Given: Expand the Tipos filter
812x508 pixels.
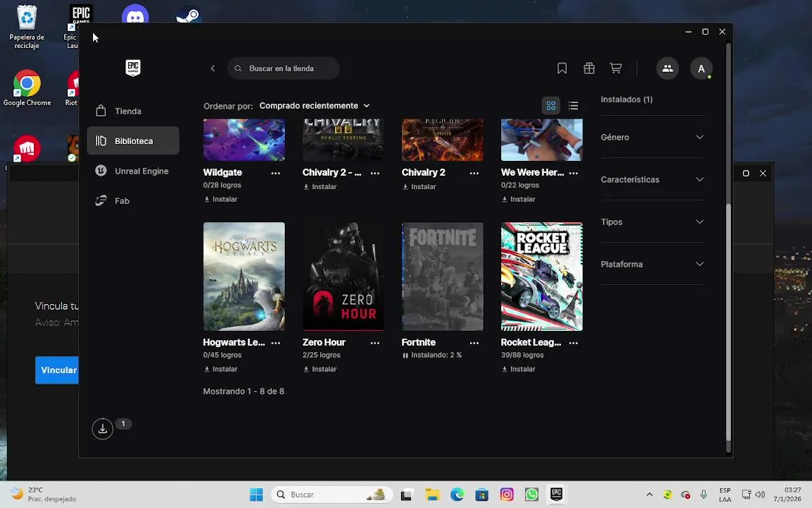Looking at the screenshot, I should [x=653, y=222].
